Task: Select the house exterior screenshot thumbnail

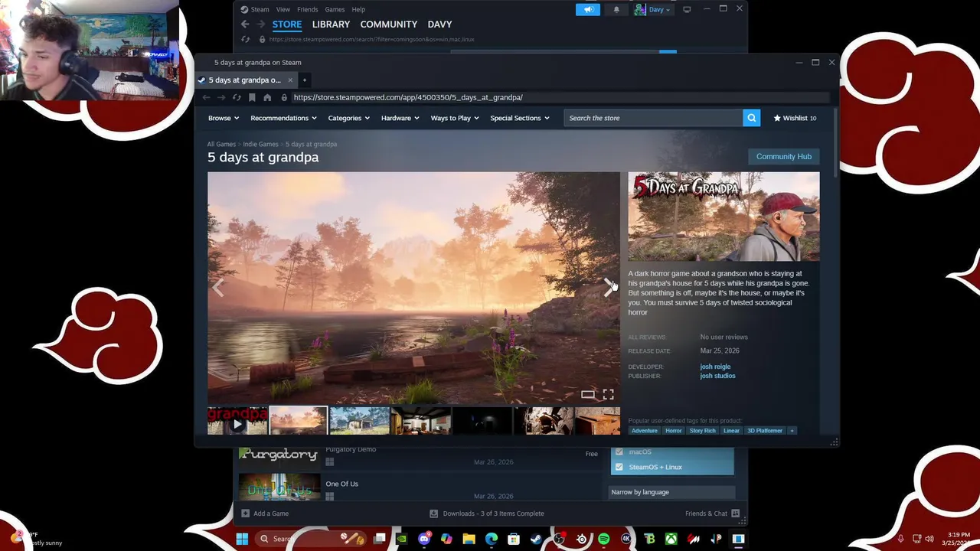Action: (359, 421)
